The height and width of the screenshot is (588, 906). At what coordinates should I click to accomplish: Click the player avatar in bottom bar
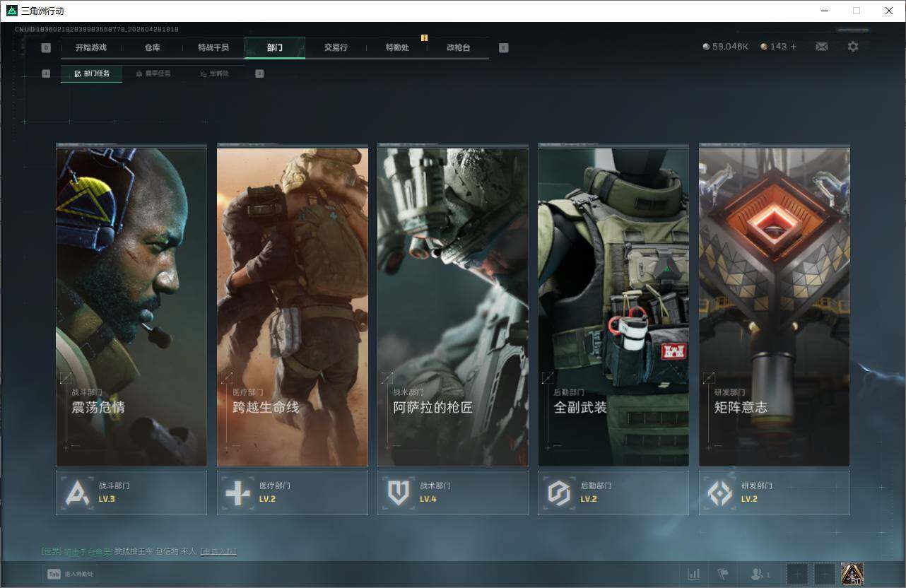click(x=852, y=574)
